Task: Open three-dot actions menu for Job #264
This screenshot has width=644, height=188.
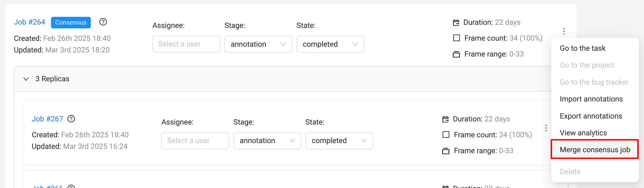Action: coord(564,31)
